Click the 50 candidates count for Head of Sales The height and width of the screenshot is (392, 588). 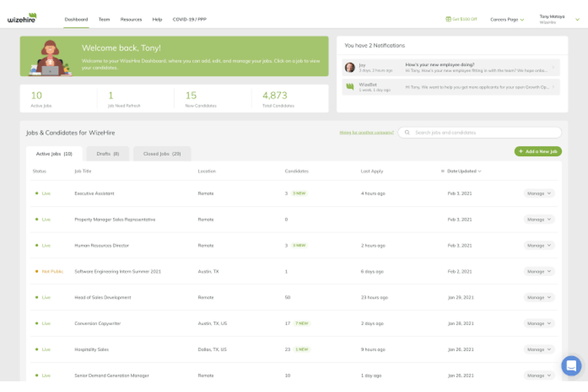click(x=288, y=297)
